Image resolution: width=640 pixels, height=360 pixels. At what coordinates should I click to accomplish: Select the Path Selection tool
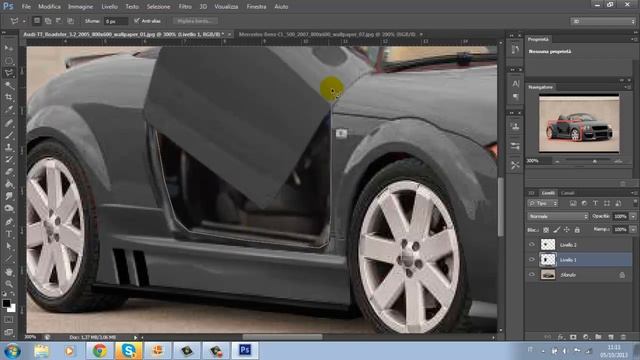coord(9,246)
